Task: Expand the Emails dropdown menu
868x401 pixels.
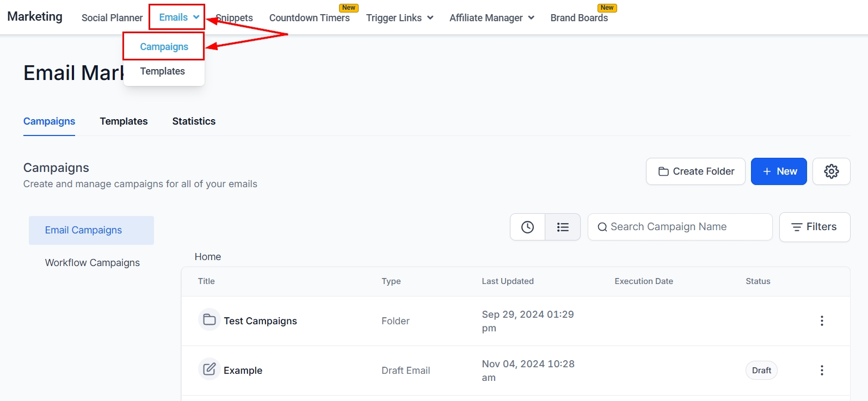Action: tap(178, 17)
